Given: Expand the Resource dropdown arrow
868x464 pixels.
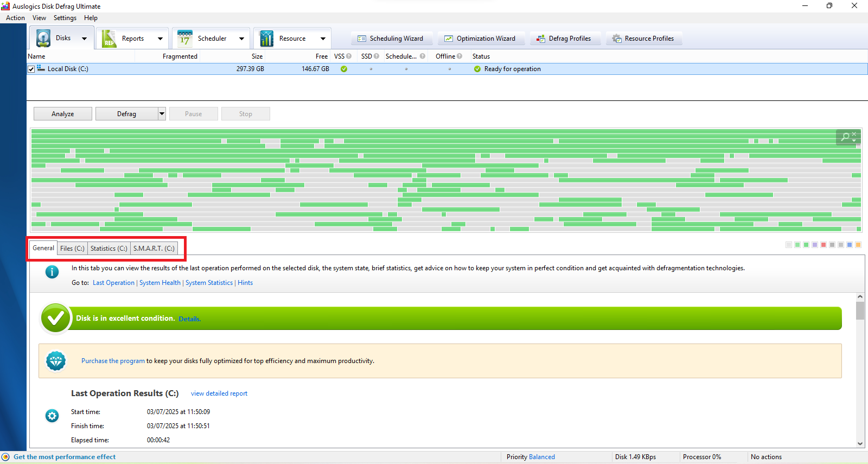Looking at the screenshot, I should pyautogui.click(x=323, y=39).
